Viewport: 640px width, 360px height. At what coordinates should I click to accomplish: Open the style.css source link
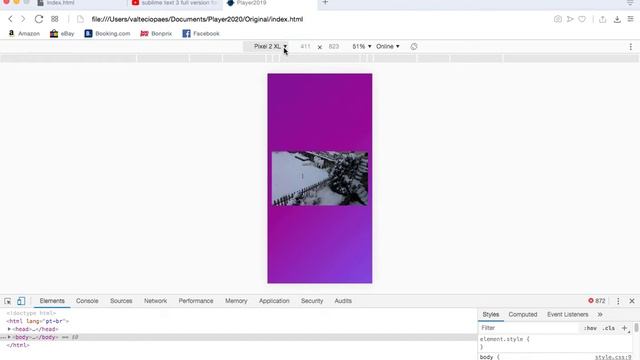click(x=613, y=357)
